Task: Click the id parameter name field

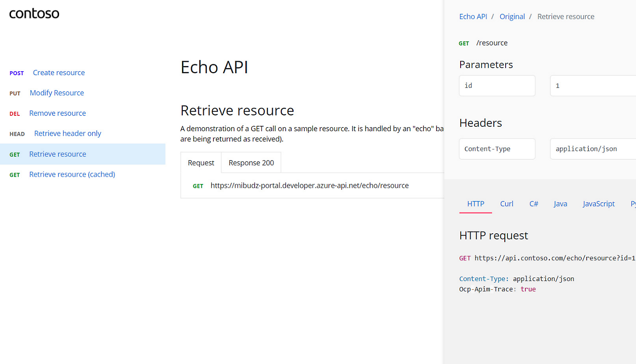Action: [x=497, y=86]
